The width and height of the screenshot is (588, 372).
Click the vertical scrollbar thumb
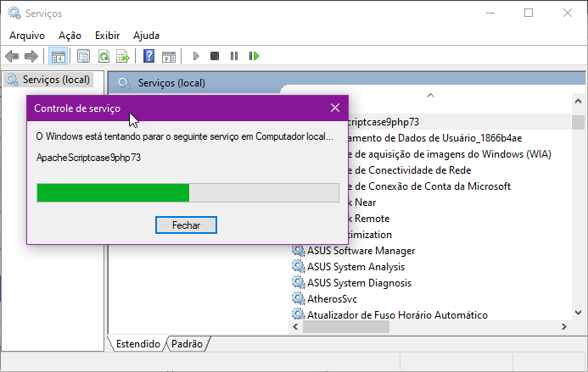click(578, 122)
